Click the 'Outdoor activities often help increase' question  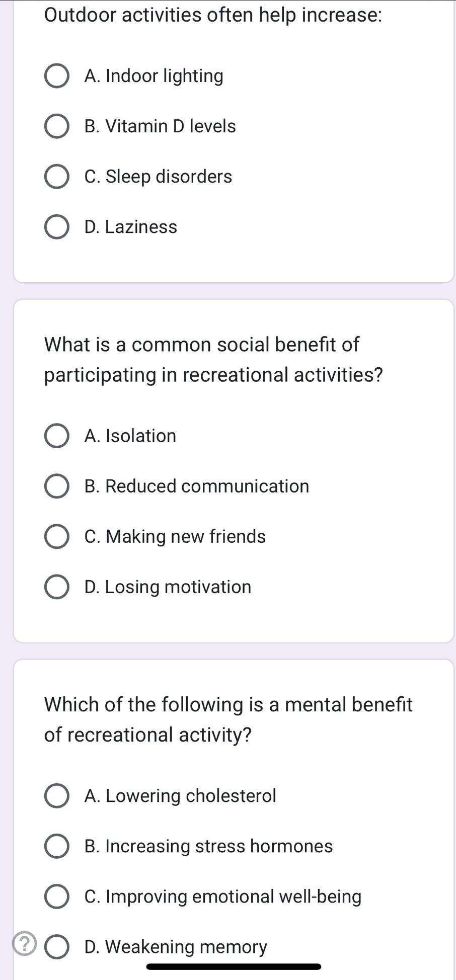213,15
